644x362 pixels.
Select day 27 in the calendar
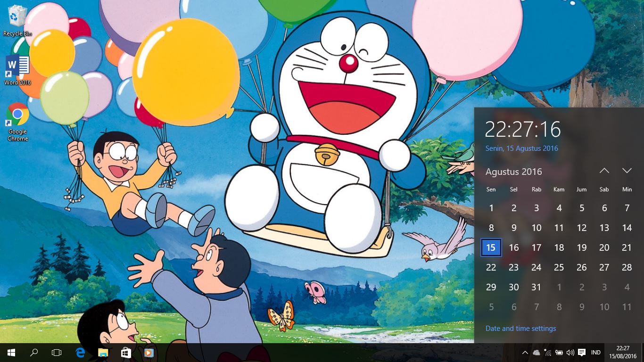click(x=604, y=267)
